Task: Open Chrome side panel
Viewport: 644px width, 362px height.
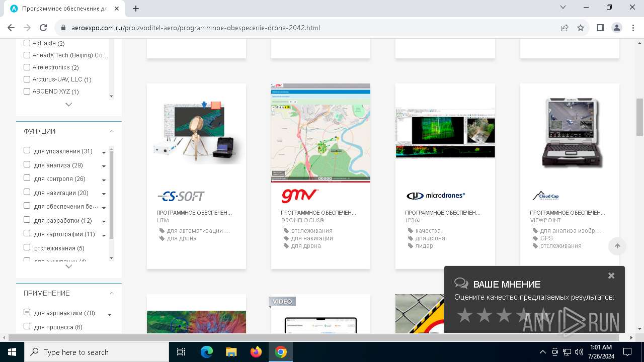Action: 601,28
